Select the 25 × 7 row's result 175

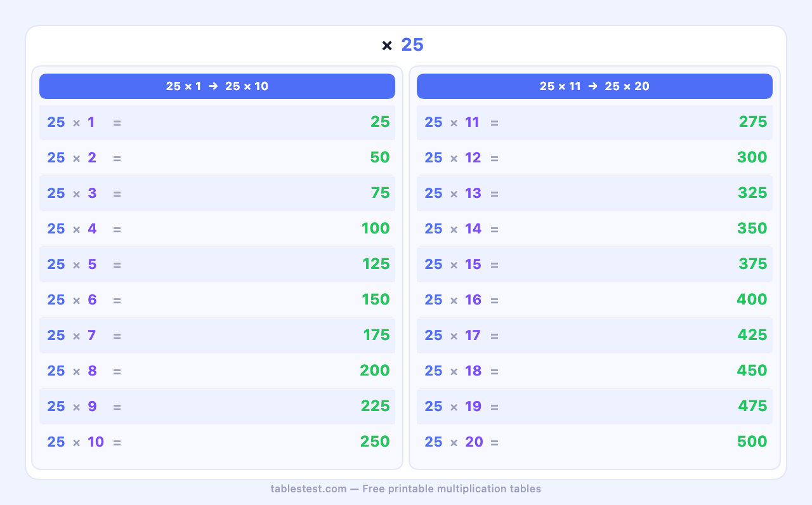click(x=376, y=335)
